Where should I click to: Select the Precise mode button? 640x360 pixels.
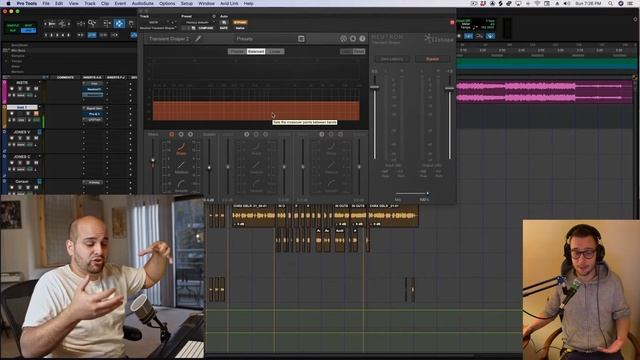click(x=237, y=51)
